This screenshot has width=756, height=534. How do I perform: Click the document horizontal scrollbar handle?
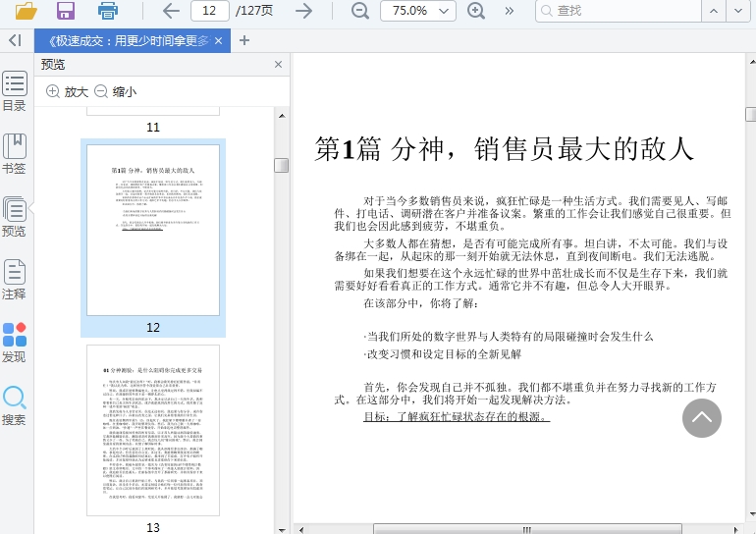point(527,529)
